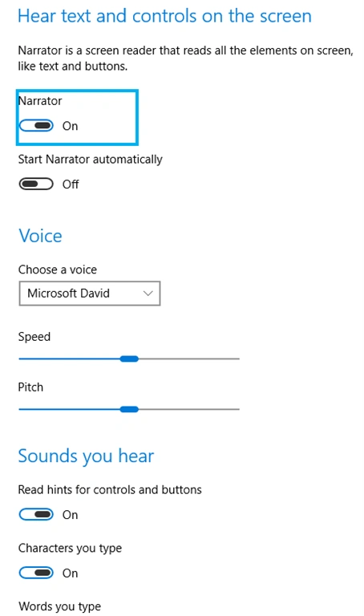Click the blue filled part of Pitch track
This screenshot has width=364, height=616.
click(70, 409)
